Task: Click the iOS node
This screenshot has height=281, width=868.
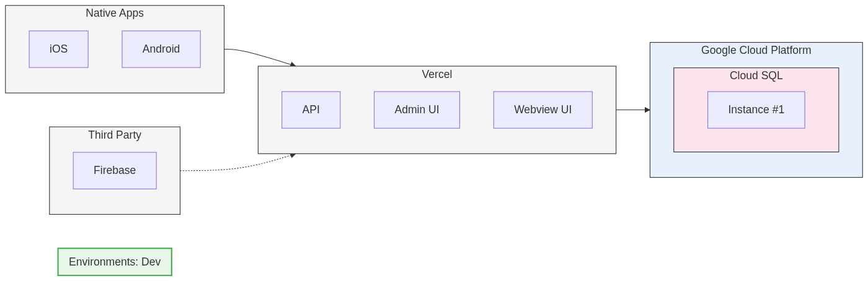Action: 58,49
